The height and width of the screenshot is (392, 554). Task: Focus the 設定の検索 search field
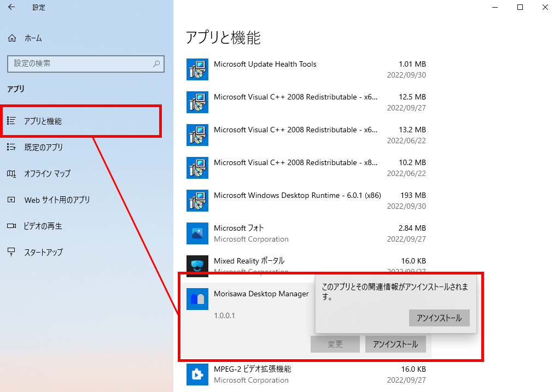pyautogui.click(x=86, y=64)
